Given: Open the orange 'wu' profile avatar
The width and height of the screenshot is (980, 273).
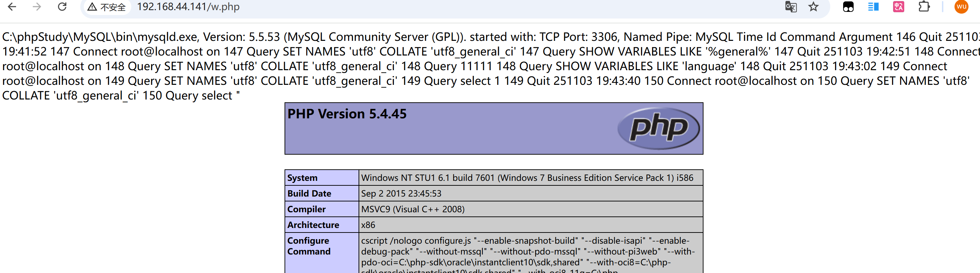Looking at the screenshot, I should [961, 7].
